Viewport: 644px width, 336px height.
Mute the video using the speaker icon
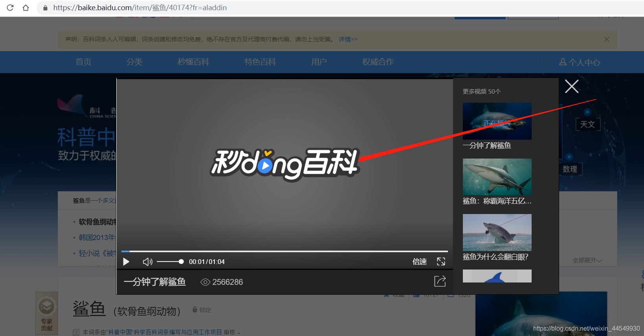click(147, 262)
